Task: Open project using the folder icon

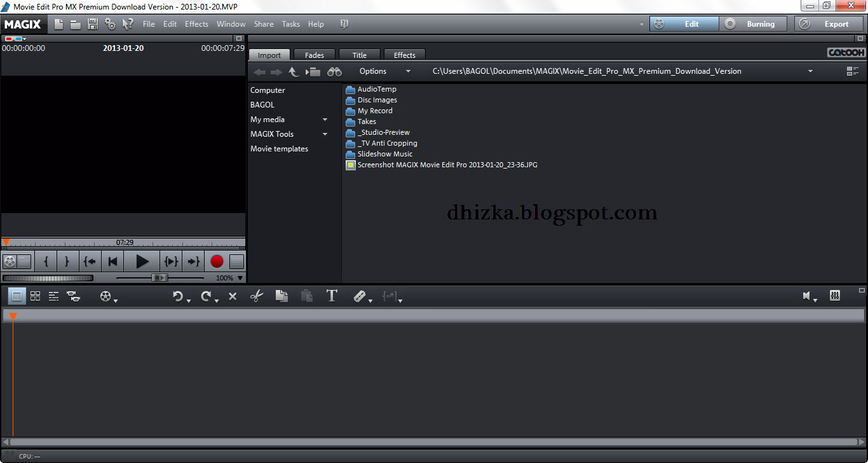Action: click(x=76, y=24)
